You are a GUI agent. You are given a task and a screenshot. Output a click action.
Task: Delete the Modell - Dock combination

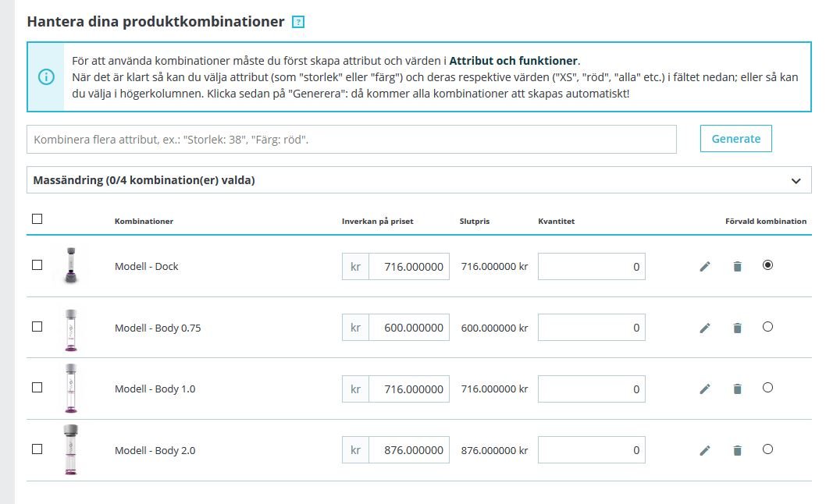(738, 267)
